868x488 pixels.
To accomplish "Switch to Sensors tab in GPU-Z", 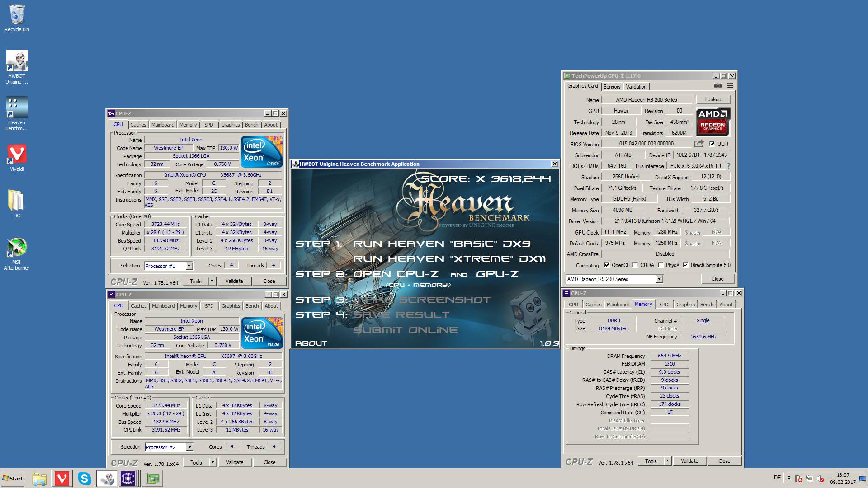I will [612, 87].
